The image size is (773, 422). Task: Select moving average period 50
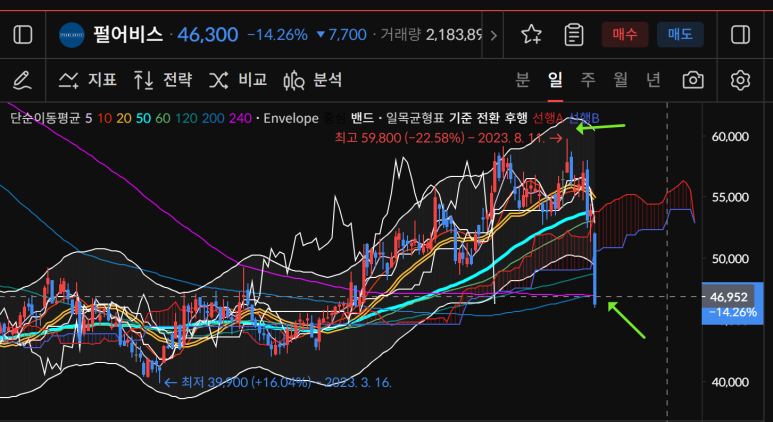click(x=143, y=118)
